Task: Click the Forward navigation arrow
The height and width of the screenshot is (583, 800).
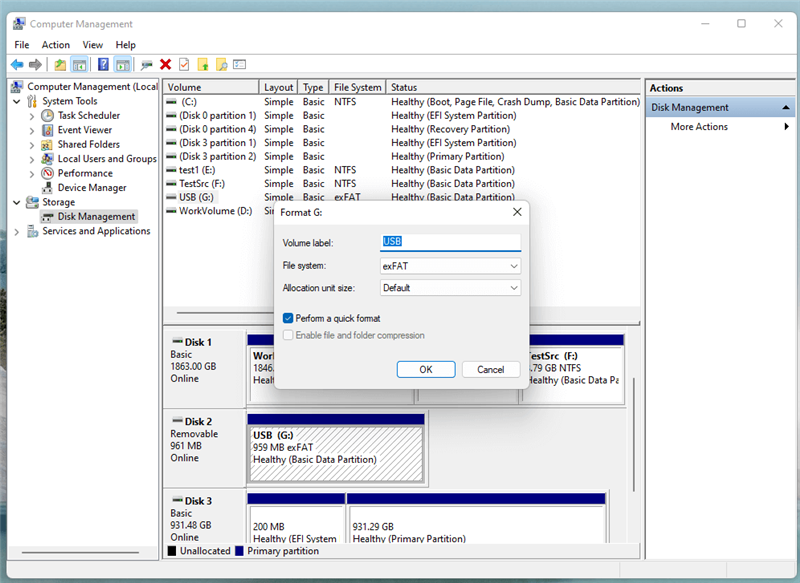Action: (35, 64)
